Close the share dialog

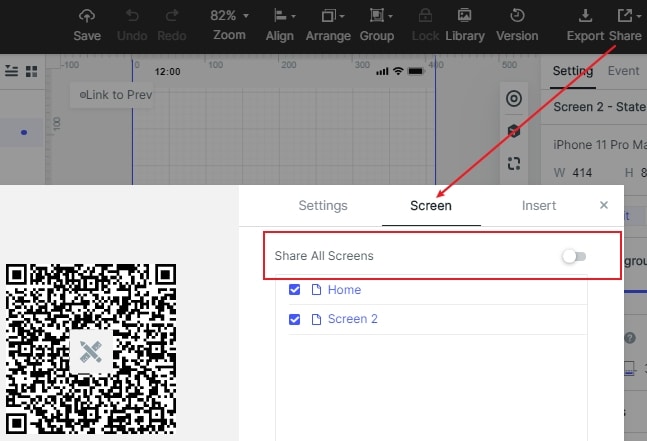pyautogui.click(x=604, y=205)
